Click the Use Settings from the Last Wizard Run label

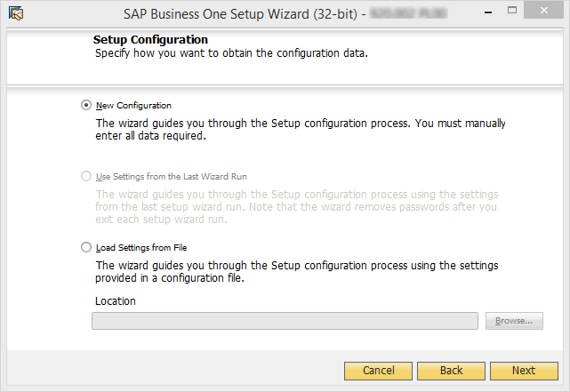172,177
